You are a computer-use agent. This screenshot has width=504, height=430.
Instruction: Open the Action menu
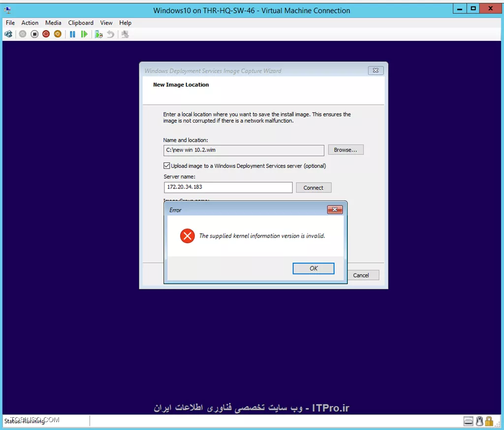tap(30, 23)
